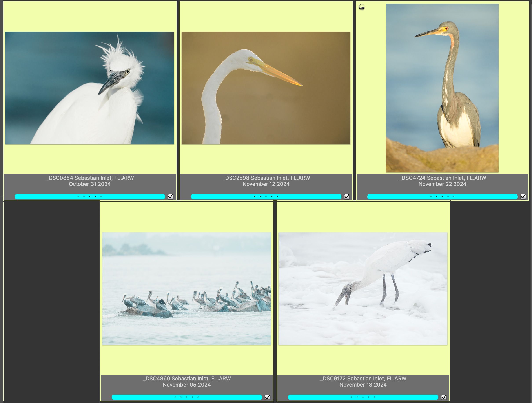
Task: Select the wood stork in foam photo
Action: [363, 288]
